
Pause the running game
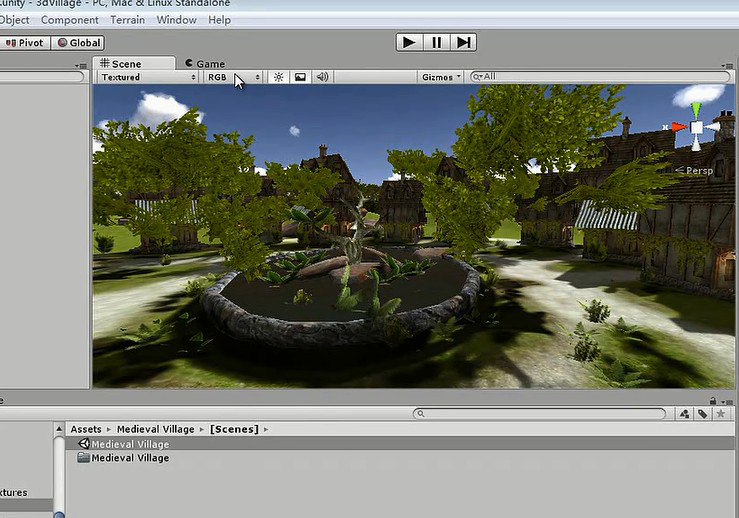[436, 42]
